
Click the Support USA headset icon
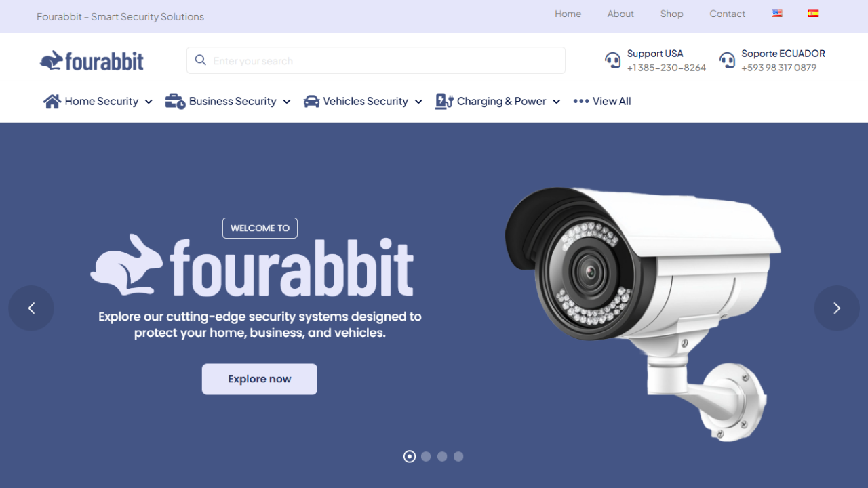[x=612, y=60]
